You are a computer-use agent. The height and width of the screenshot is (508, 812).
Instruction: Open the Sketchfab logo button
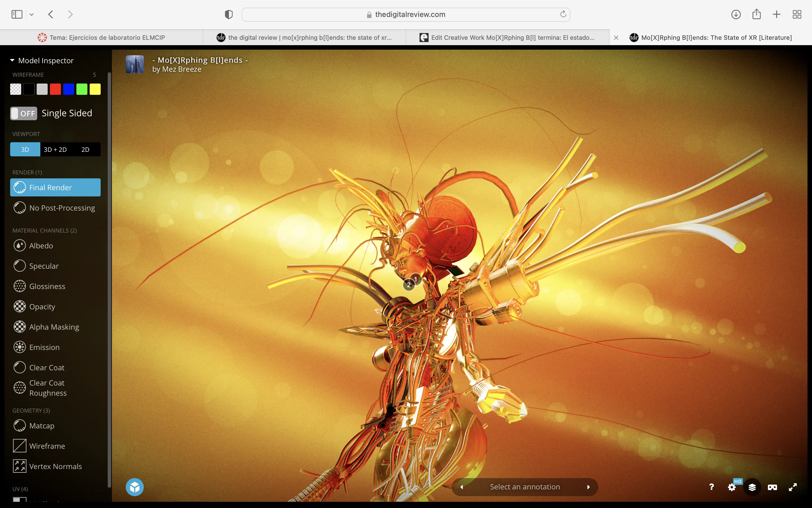coord(134,487)
